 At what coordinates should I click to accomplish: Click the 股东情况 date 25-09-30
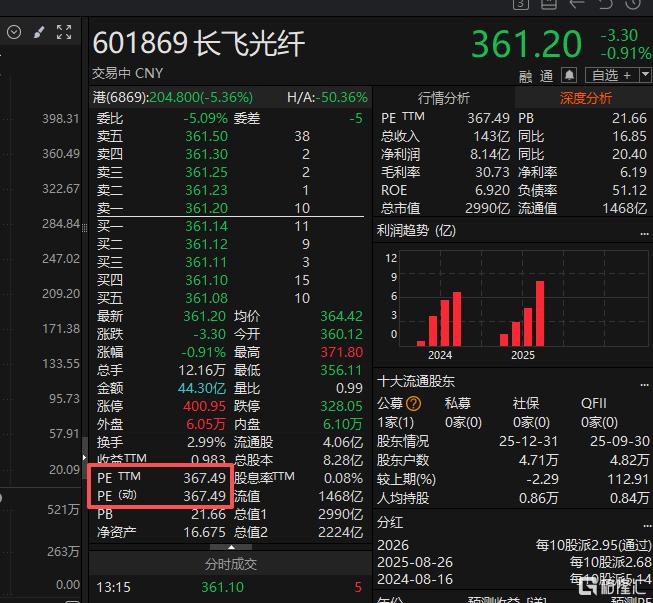point(620,441)
